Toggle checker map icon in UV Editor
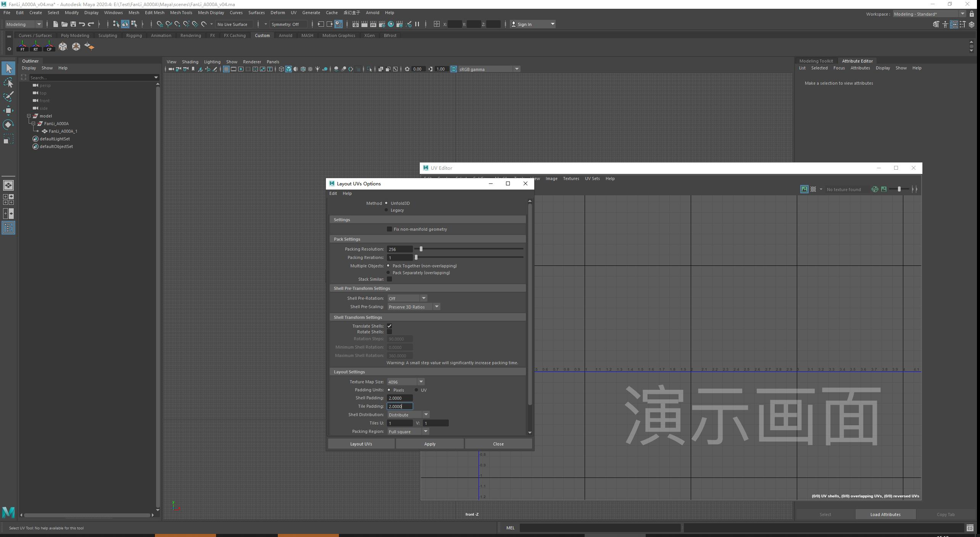Screen dimensions: 980x537 click(813, 189)
